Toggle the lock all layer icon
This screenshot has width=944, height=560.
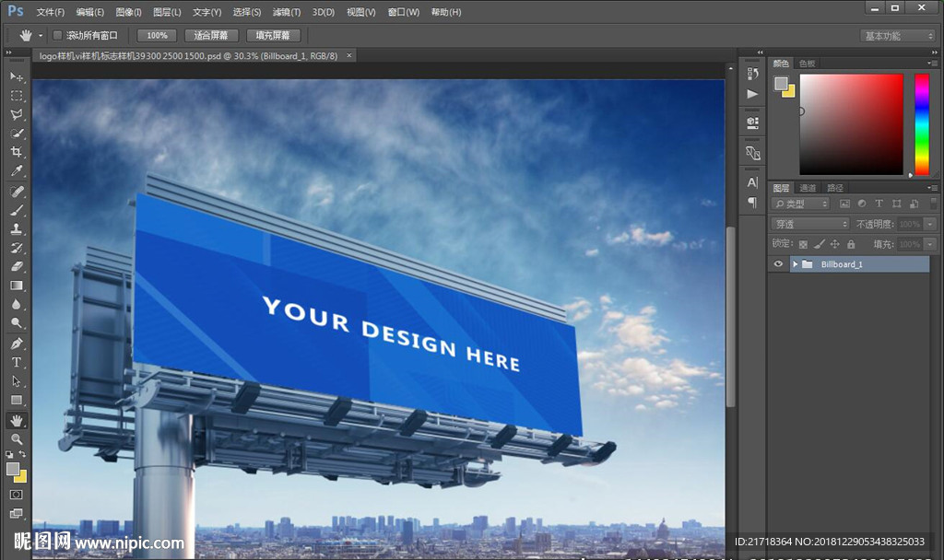851,244
